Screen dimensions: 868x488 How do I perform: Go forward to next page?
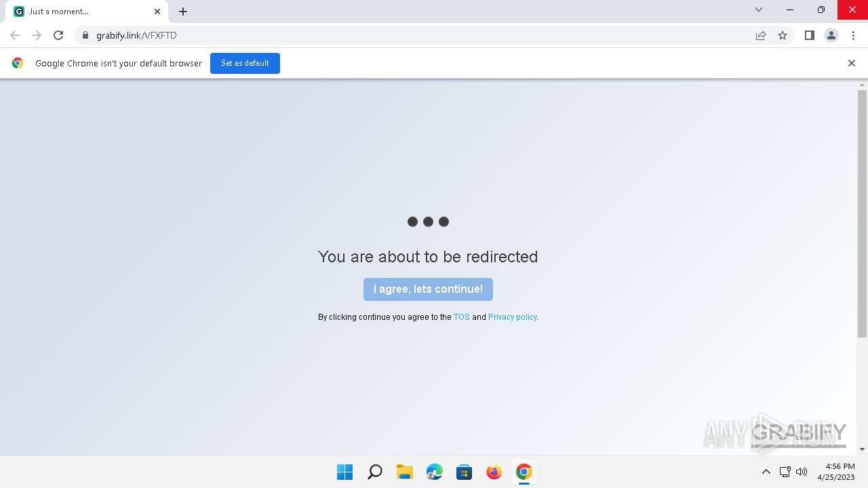[x=37, y=35]
